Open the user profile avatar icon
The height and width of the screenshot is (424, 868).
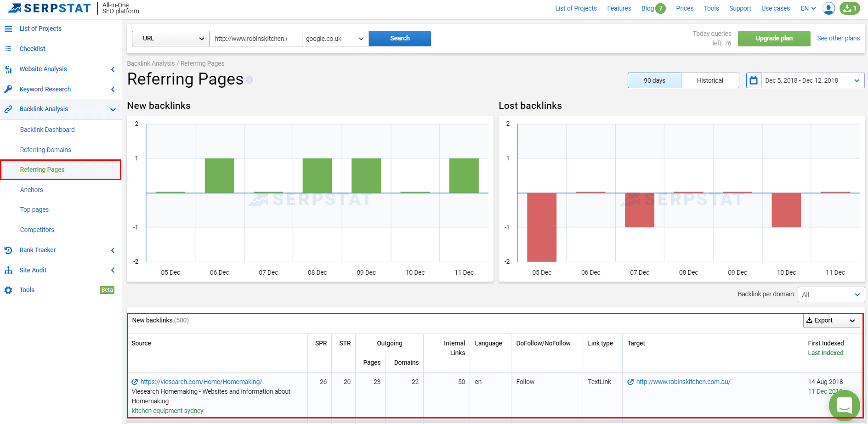828,8
